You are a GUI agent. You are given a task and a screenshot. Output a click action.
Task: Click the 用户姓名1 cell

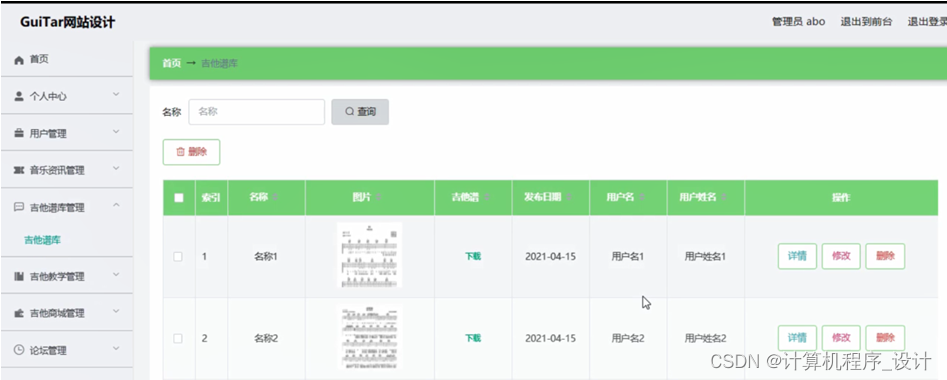[x=705, y=257]
